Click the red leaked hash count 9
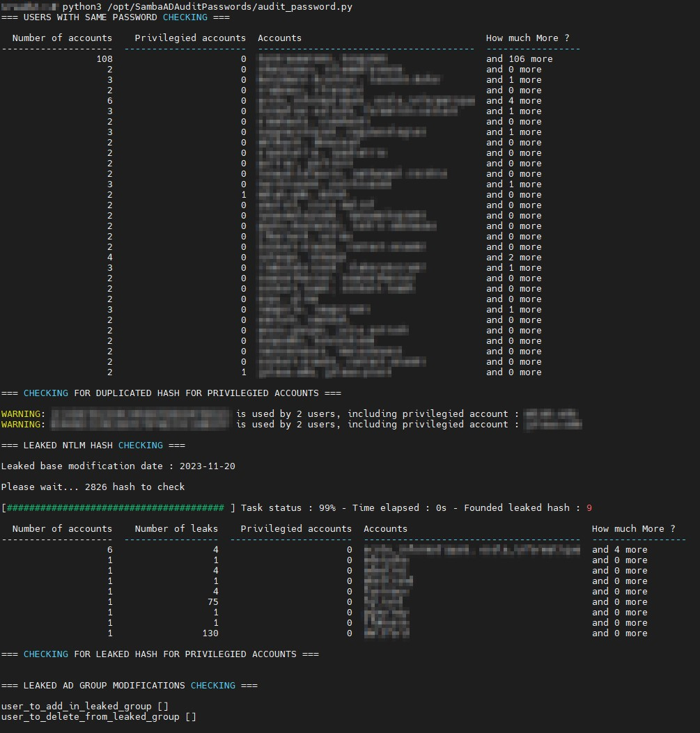 pyautogui.click(x=589, y=507)
